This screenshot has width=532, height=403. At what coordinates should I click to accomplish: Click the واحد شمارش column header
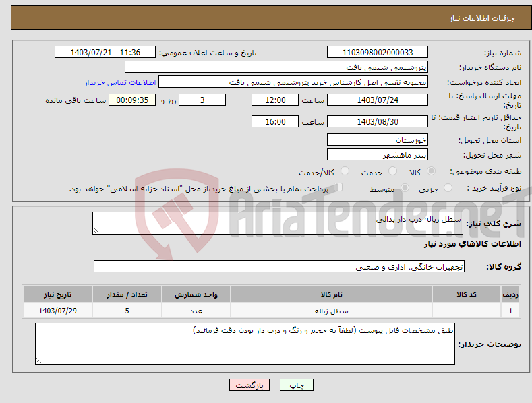click(196, 294)
